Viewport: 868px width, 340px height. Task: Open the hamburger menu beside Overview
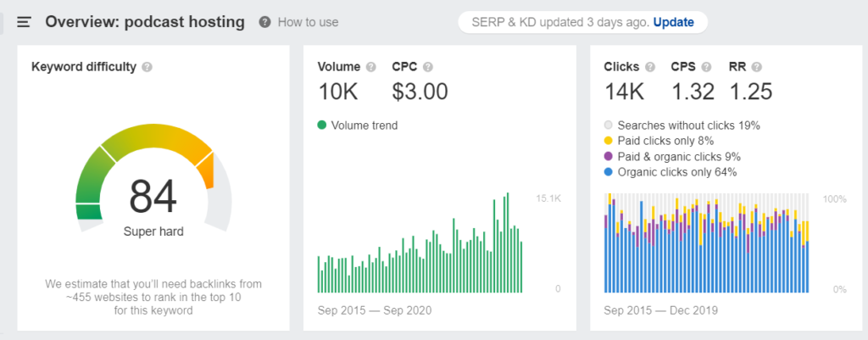click(x=24, y=22)
